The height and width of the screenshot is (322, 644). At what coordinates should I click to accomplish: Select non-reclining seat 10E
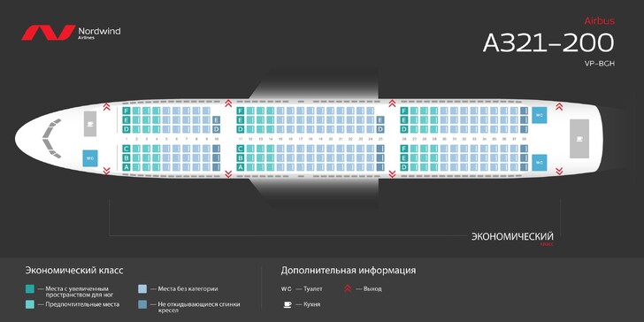point(217,120)
